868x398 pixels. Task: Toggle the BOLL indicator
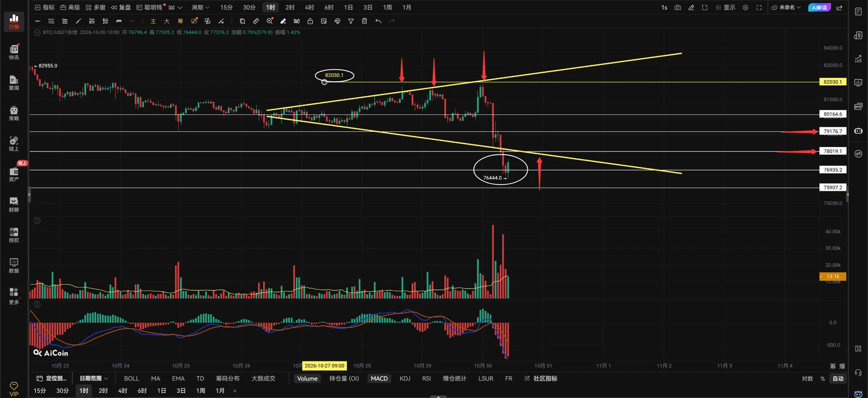[131, 378]
